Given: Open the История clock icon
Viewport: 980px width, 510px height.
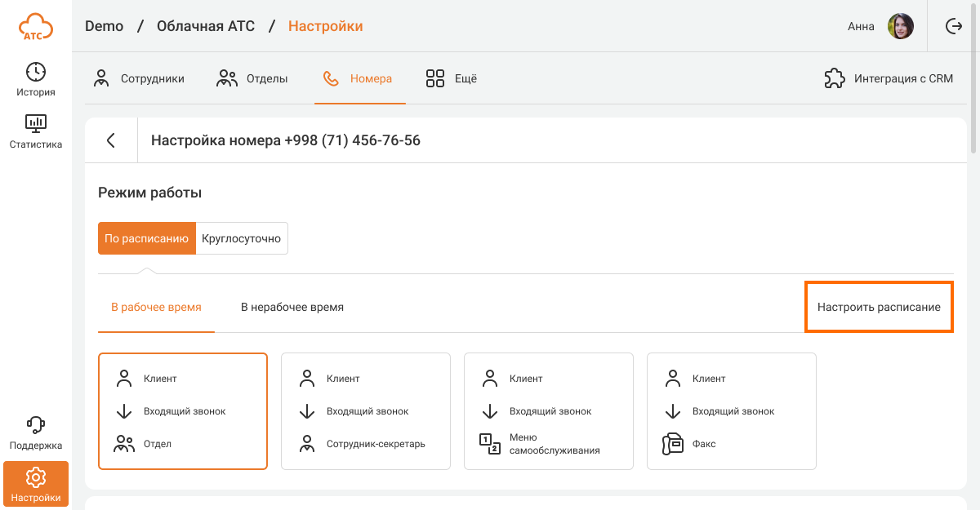Looking at the screenshot, I should (36, 72).
